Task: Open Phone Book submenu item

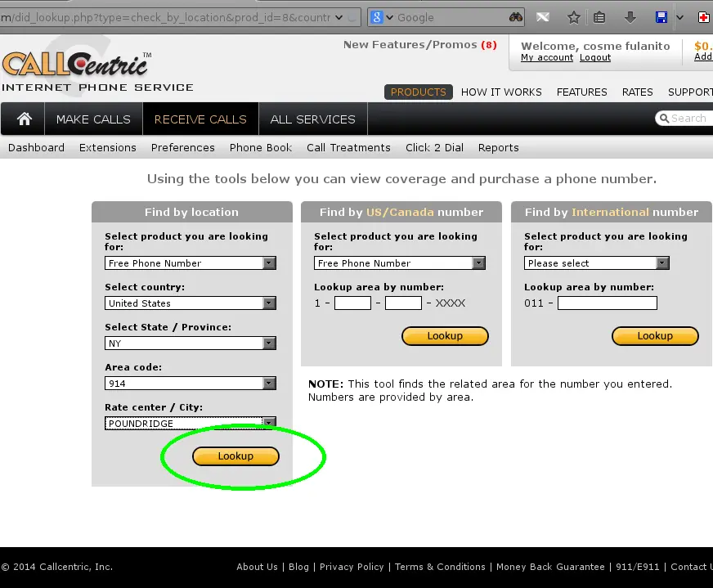Action: 261,148
